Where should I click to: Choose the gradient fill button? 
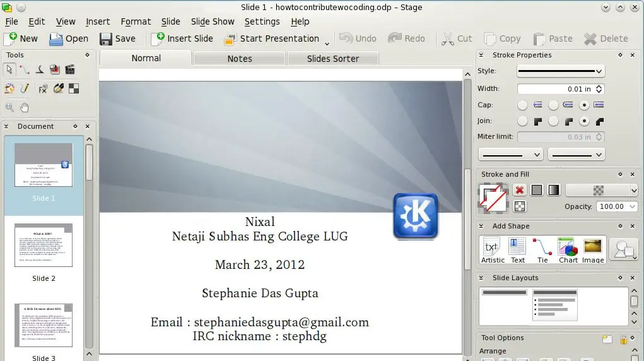point(554,190)
